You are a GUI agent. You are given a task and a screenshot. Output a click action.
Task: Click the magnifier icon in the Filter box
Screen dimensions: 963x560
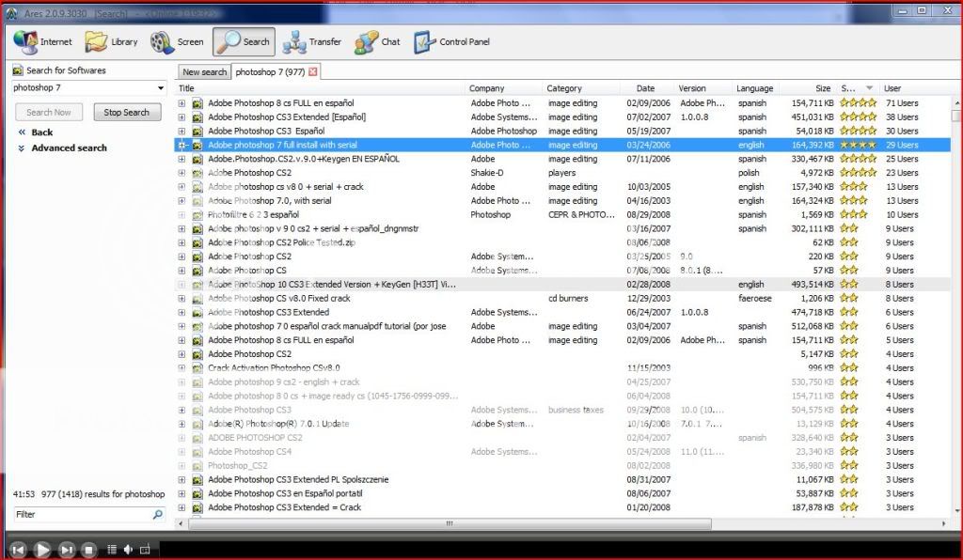158,514
